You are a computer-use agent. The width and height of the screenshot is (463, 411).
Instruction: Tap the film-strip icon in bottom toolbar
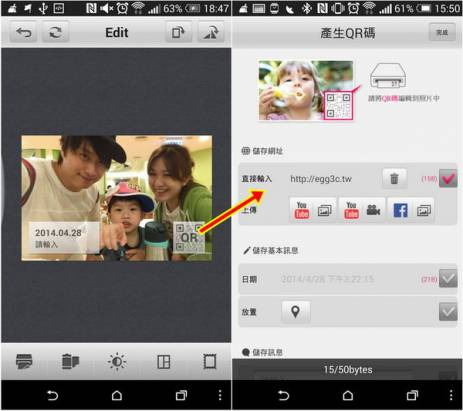pos(70,361)
